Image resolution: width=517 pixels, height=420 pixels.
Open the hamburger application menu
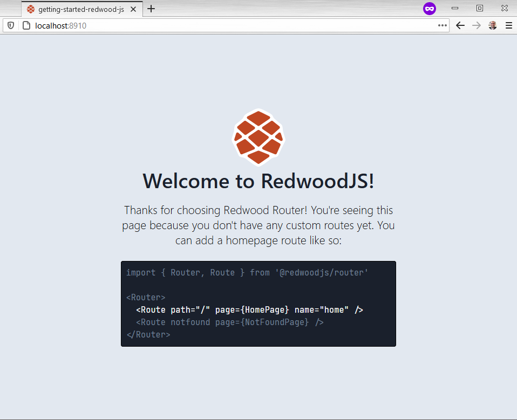(508, 25)
